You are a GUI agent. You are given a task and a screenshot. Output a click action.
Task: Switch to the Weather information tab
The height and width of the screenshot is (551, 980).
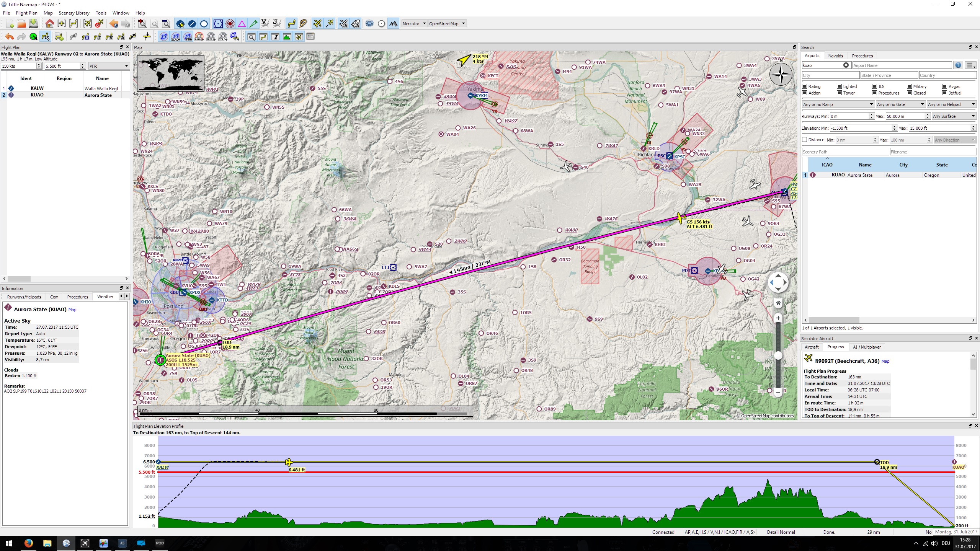coord(105,297)
